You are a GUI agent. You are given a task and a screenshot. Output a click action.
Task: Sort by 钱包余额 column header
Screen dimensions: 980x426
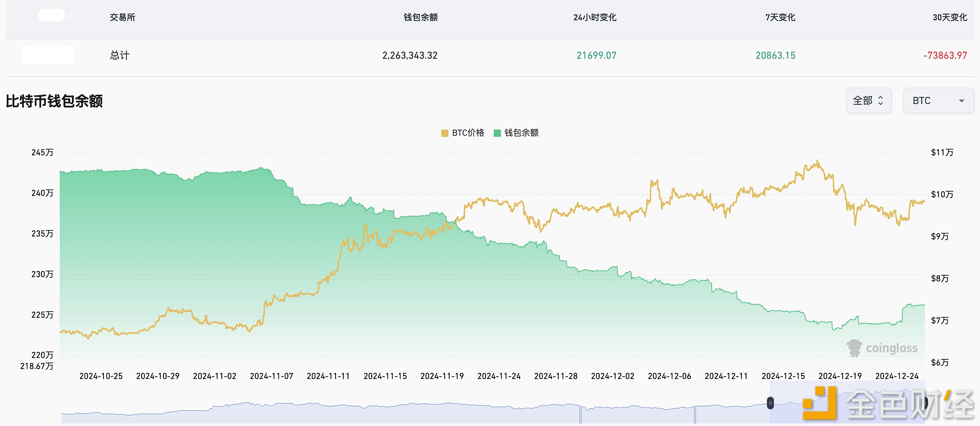(x=421, y=17)
